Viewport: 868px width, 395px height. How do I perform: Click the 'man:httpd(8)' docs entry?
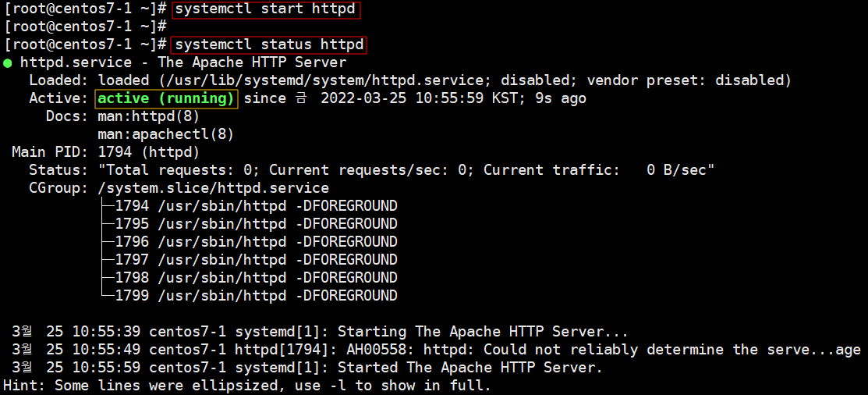pyautogui.click(x=148, y=116)
